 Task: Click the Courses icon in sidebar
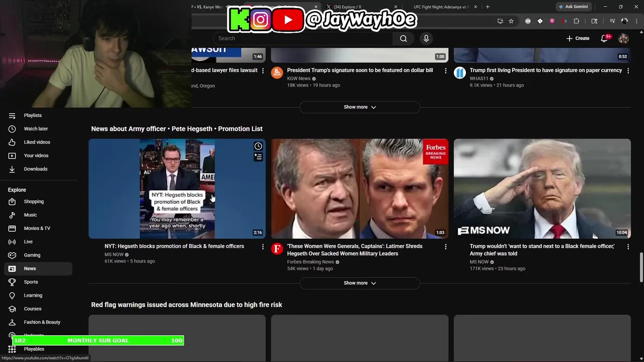(12, 309)
